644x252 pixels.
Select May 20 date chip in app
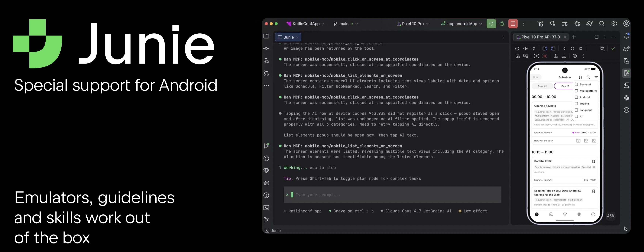point(542,86)
